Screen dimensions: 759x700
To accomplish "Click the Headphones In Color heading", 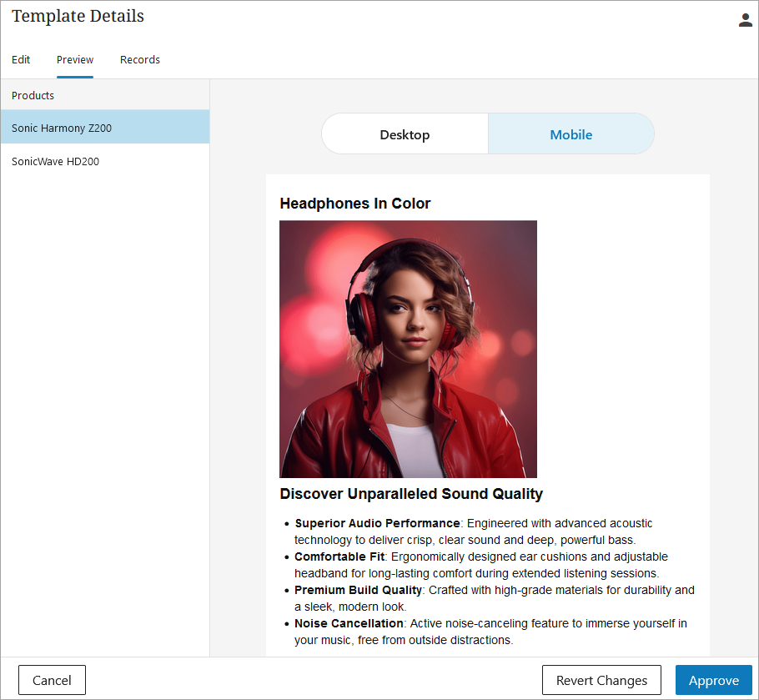I will tap(355, 204).
